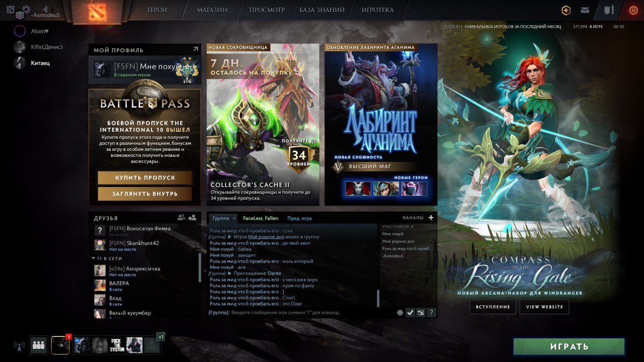Click party member avatar with blue crown
Viewport: 644px width, 362px height.
(83, 345)
